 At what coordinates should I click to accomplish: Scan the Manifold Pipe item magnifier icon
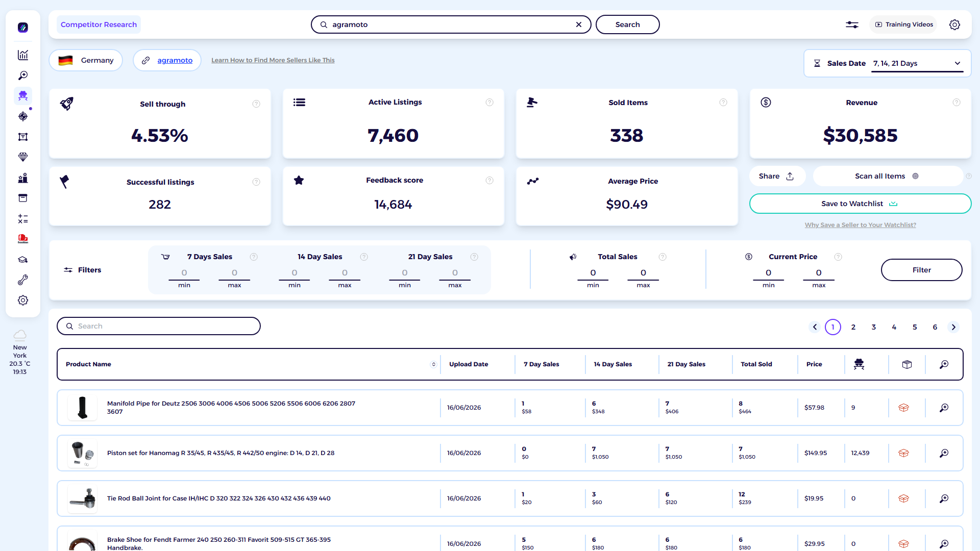[x=944, y=408]
